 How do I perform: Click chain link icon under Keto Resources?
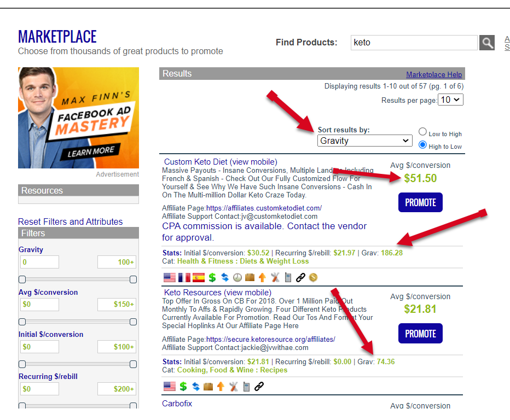259,386
